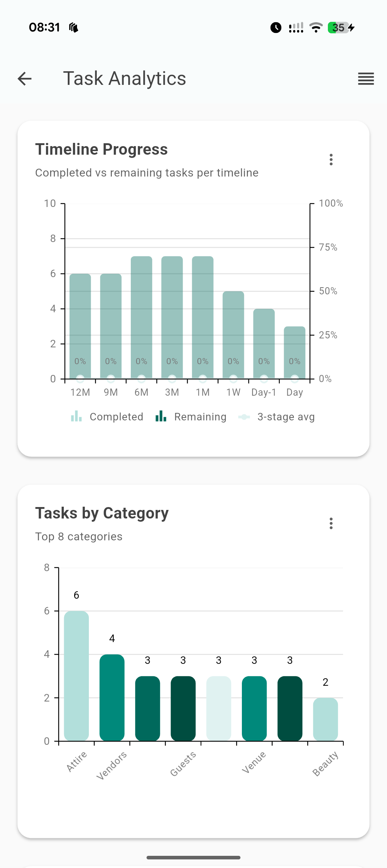Open Timeline Progress three-dot menu

(331, 160)
